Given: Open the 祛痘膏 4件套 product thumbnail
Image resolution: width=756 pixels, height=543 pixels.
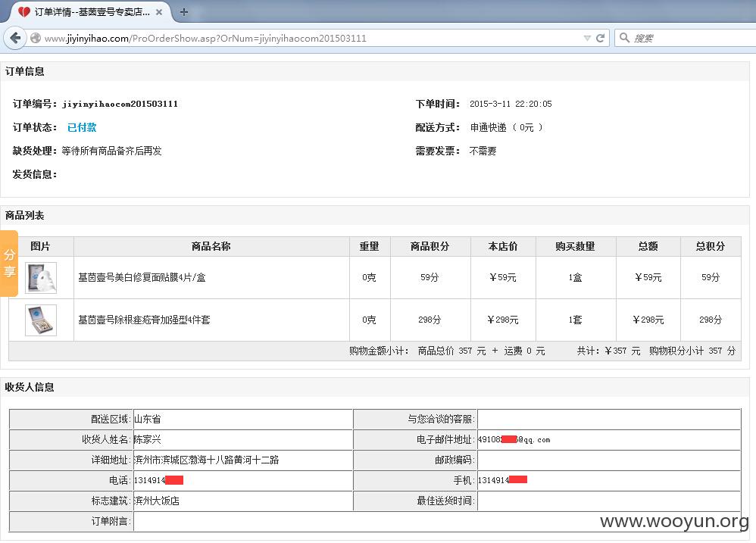Looking at the screenshot, I should (x=41, y=320).
